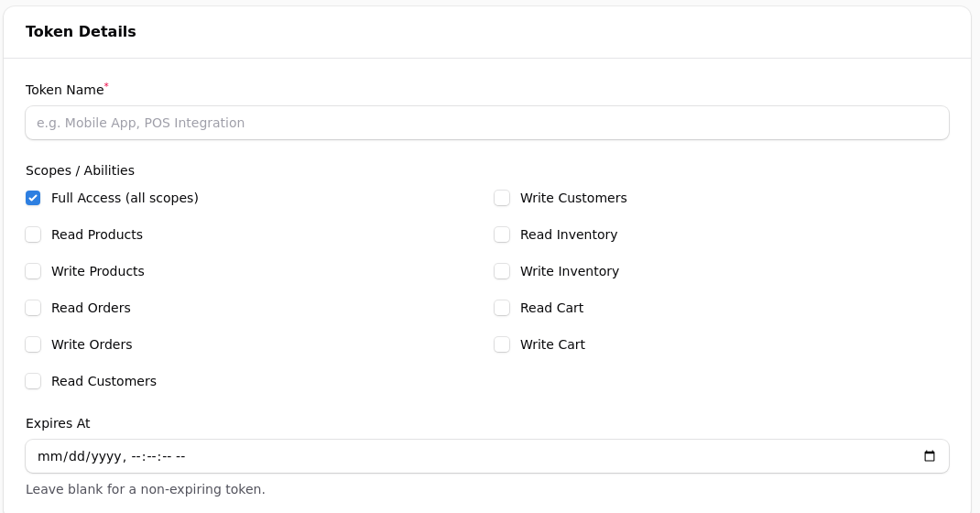980x513 pixels.
Task: Click the Scopes / Abilities label
Action: pos(80,170)
